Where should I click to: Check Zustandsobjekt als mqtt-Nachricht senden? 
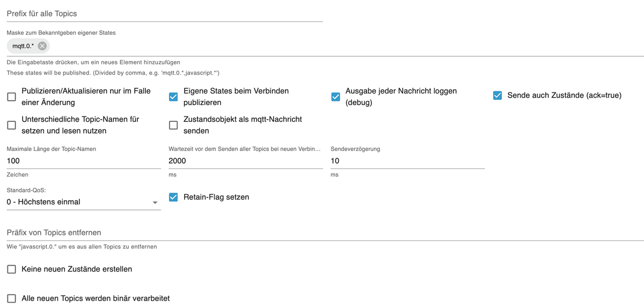(173, 125)
